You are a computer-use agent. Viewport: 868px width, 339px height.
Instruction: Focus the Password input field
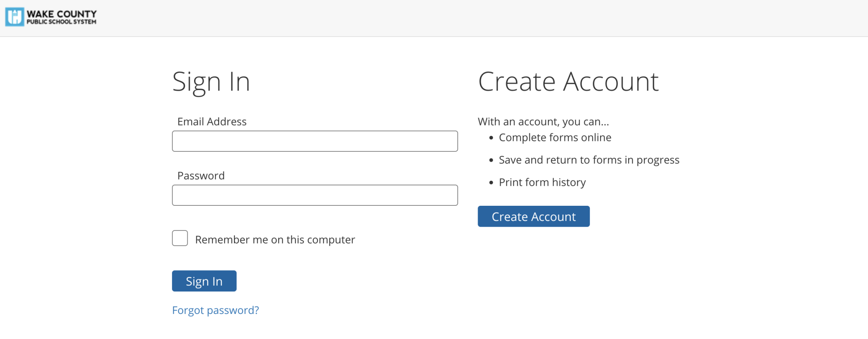tap(314, 195)
